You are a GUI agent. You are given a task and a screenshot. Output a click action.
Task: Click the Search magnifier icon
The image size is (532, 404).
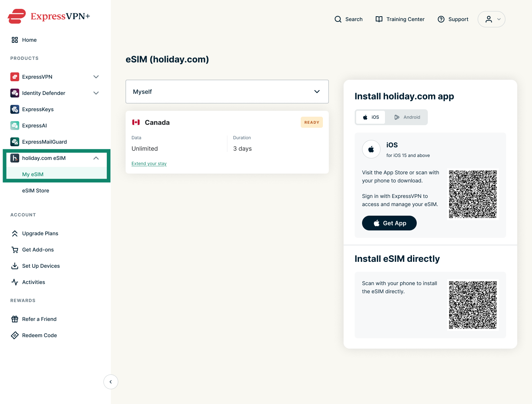pyautogui.click(x=338, y=19)
